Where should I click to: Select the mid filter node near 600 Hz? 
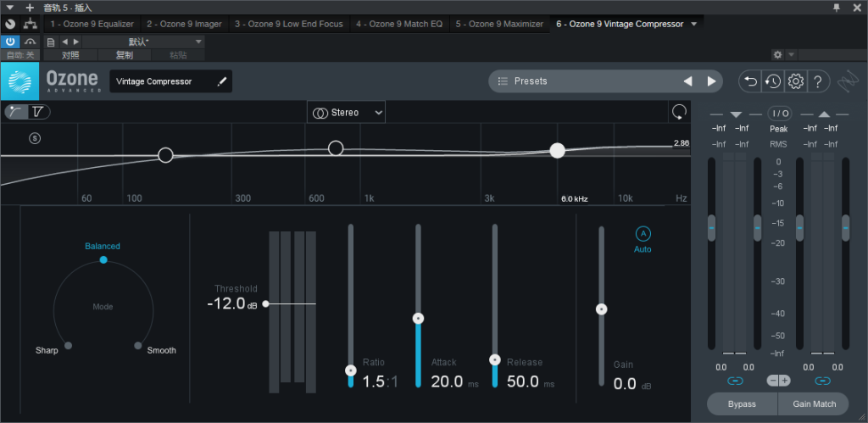click(x=336, y=147)
